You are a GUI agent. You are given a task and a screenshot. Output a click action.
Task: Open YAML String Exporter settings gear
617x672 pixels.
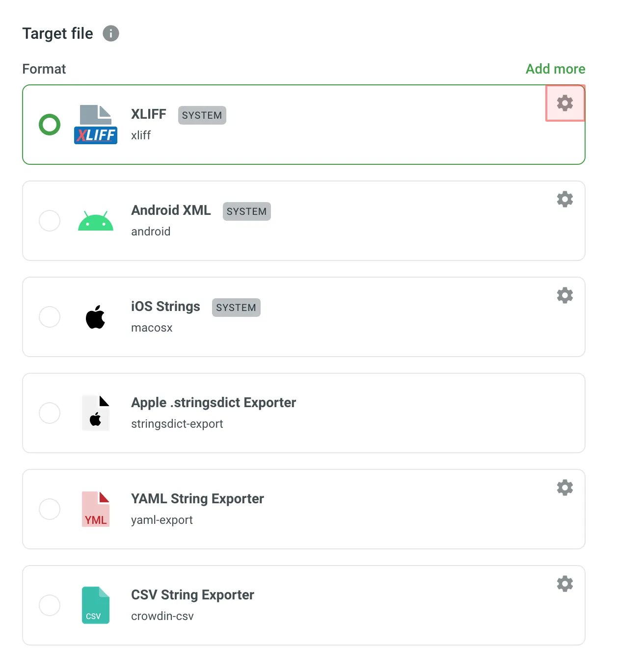pos(565,487)
